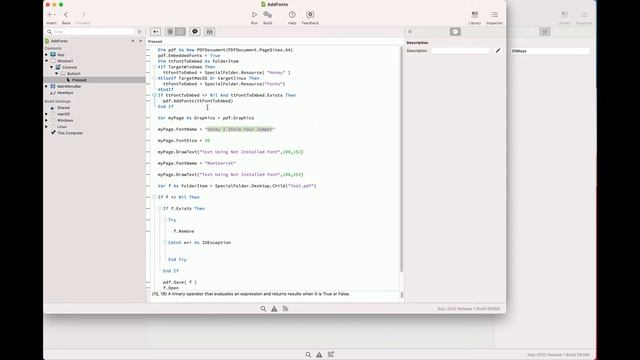Run the AddFonts project
The image size is (640, 360).
254,17
